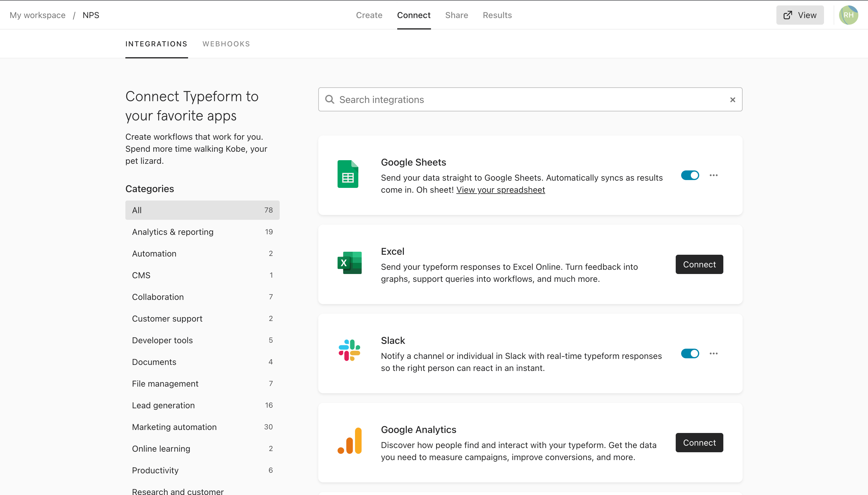The image size is (868, 495).
Task: Select the Connect tab
Action: (414, 15)
